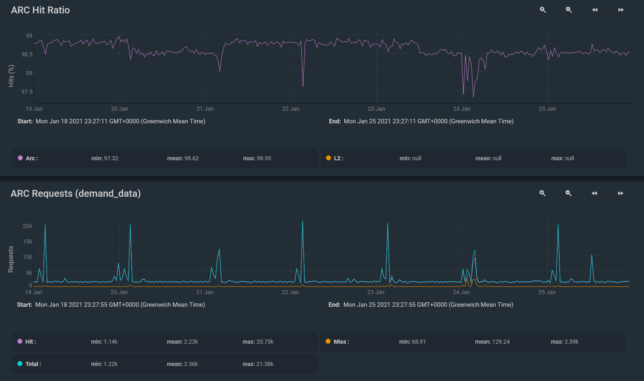This screenshot has height=381, width=644.
Task: Click the 97.5 y-axis label on Hit Ratio chart
Action: pyautogui.click(x=27, y=92)
